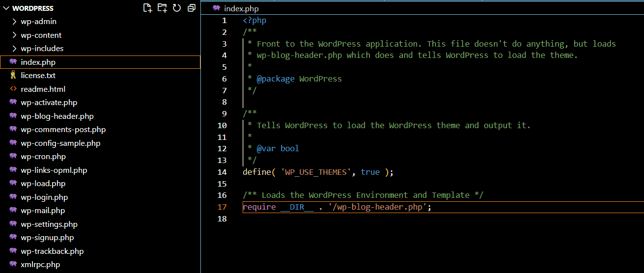
Task: Click PHP icon beside wp-comments-post.php
Action: (x=13, y=130)
